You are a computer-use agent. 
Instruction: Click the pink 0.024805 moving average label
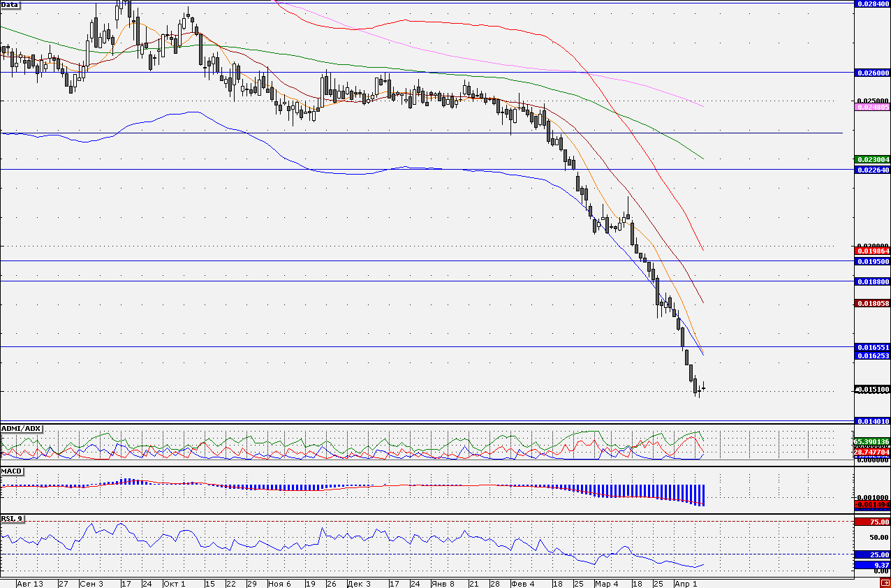872,107
